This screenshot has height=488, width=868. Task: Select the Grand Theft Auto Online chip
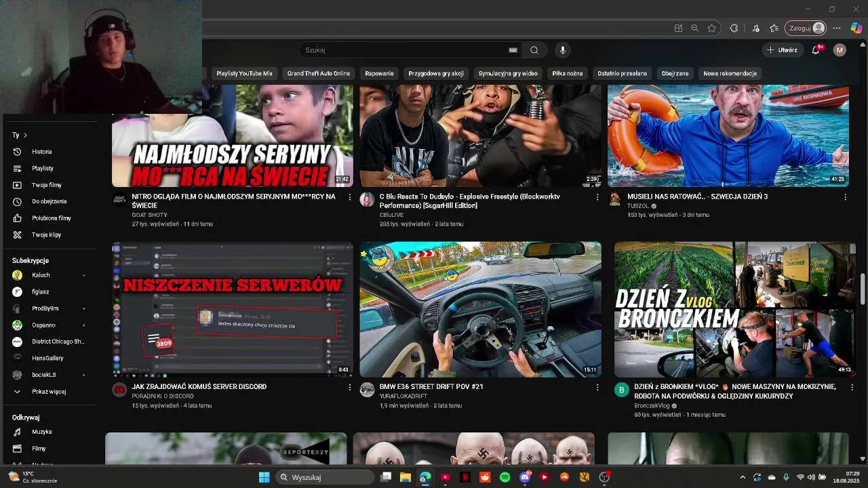[319, 73]
